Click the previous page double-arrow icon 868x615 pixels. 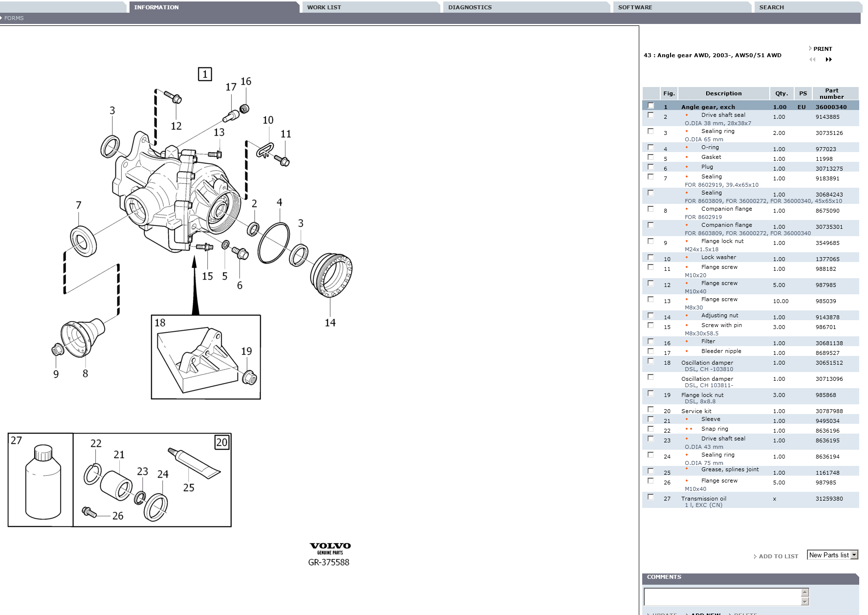tap(812, 60)
